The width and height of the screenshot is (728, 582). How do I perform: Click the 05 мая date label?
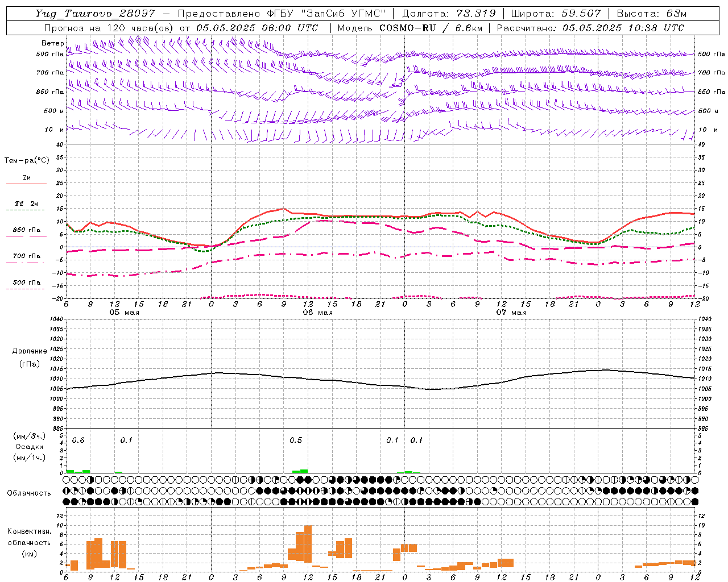tap(125, 313)
